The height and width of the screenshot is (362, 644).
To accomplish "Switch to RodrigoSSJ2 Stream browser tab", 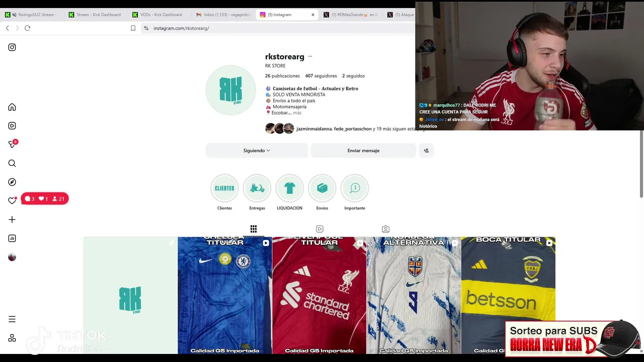I will click(32, 15).
